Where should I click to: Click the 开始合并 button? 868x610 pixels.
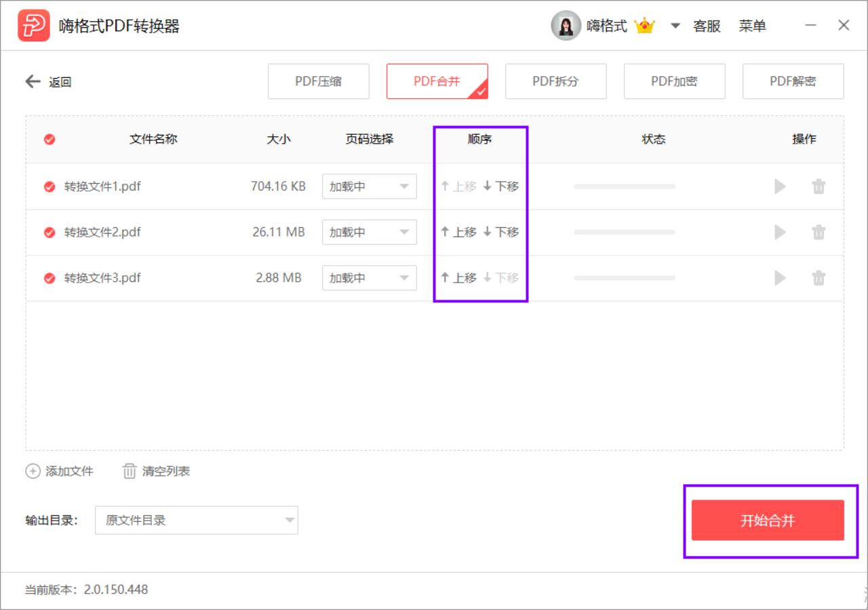tap(768, 521)
